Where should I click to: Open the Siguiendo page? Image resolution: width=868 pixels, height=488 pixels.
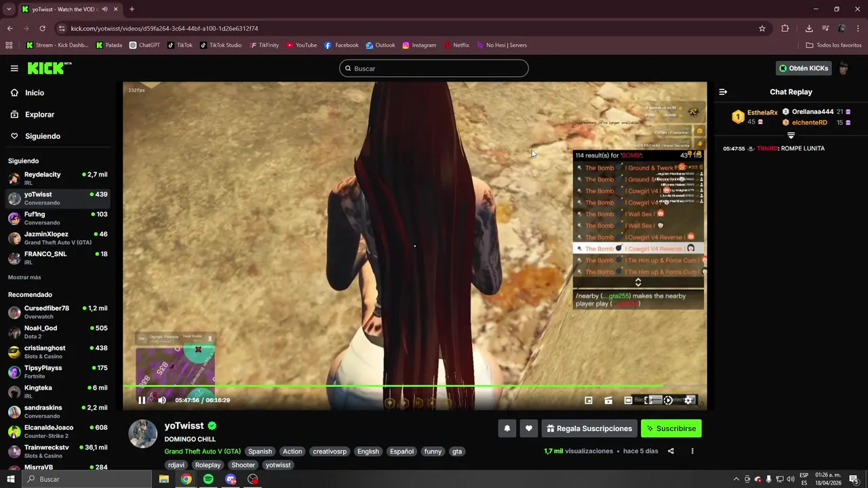pyautogui.click(x=43, y=136)
